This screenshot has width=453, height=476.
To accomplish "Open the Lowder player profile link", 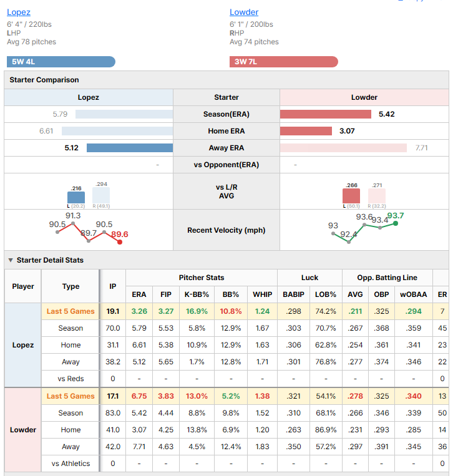I will (x=244, y=12).
